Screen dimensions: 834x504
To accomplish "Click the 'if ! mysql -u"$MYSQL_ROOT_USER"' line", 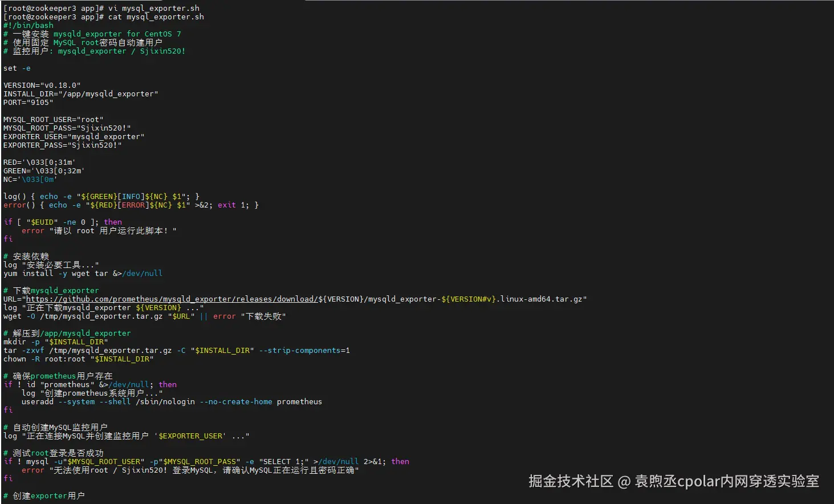I will point(206,462).
